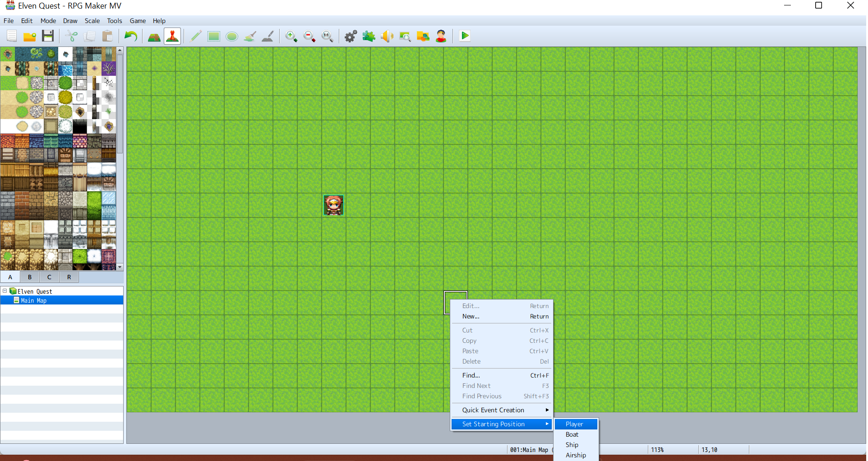Screen dimensions: 868x461
Task: Expand the Quick Event Creation submenu
Action: (x=502, y=410)
